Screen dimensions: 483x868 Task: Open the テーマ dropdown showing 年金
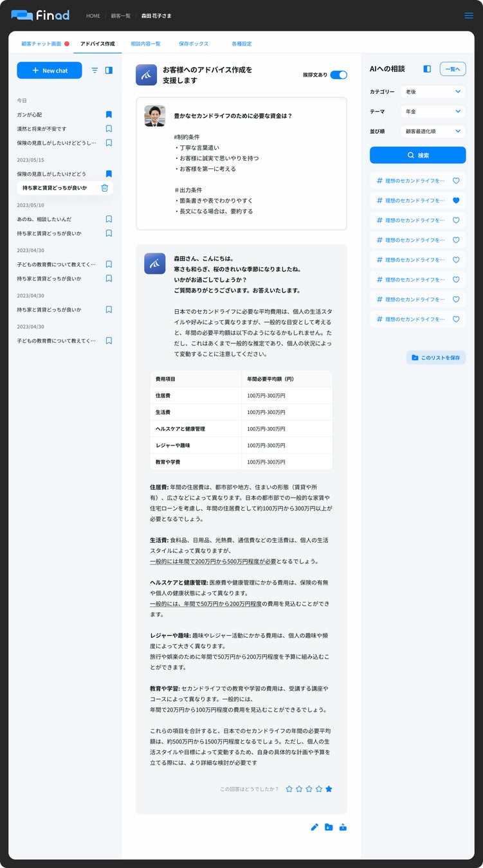(x=433, y=112)
